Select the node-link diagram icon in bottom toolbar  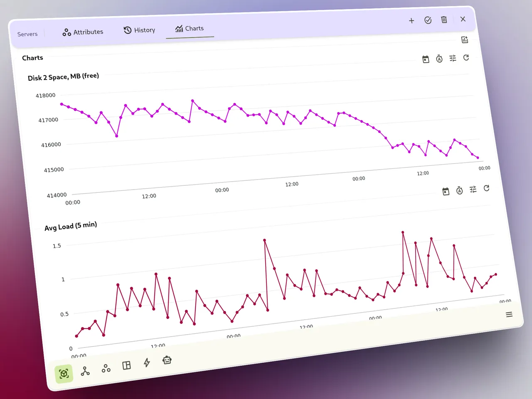(85, 371)
